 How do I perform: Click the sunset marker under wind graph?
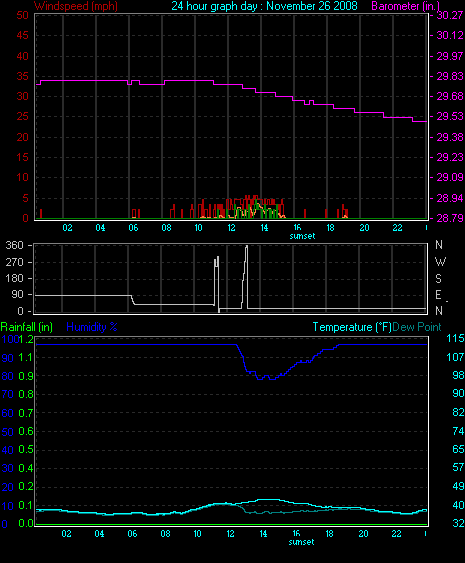click(302, 236)
